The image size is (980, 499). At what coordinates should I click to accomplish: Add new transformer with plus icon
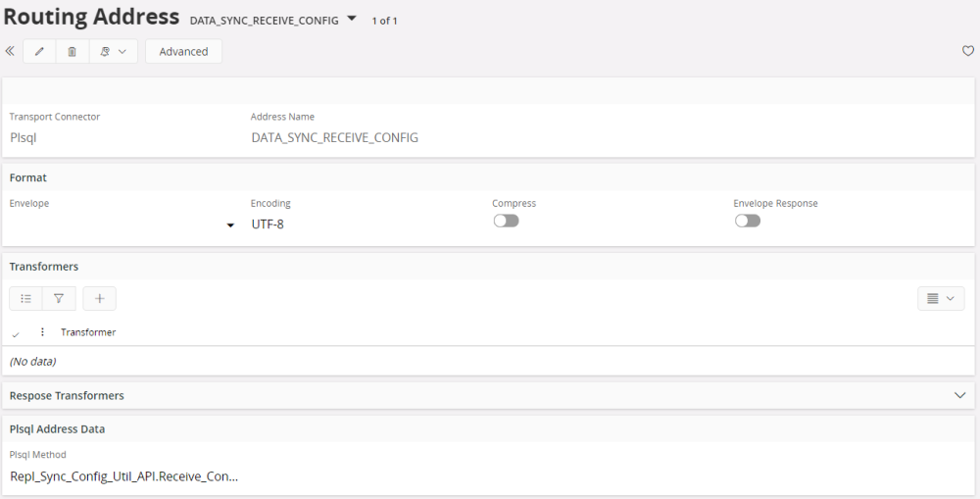(99, 298)
